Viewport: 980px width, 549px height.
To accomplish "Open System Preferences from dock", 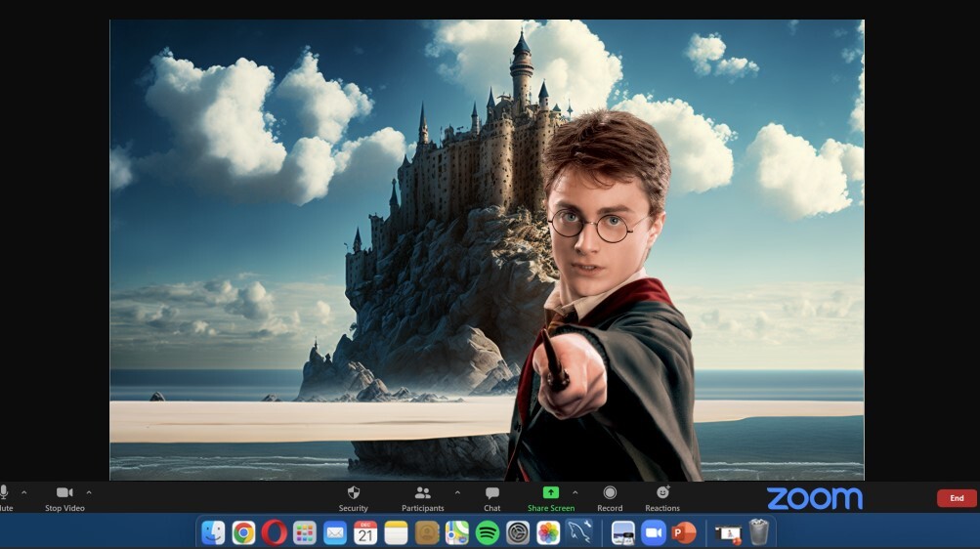I will [x=518, y=532].
